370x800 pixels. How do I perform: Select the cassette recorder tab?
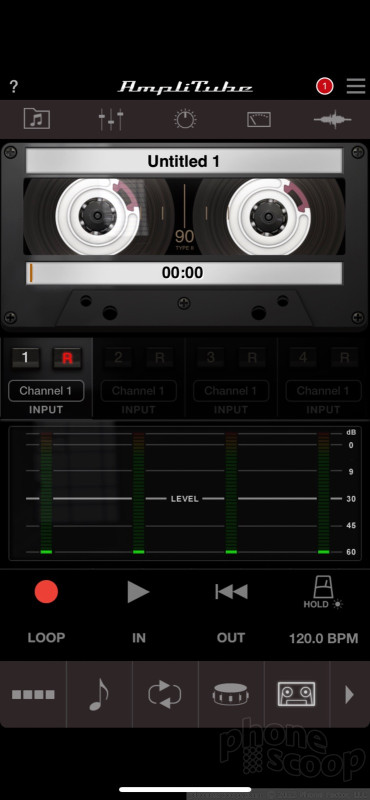pos(296,694)
